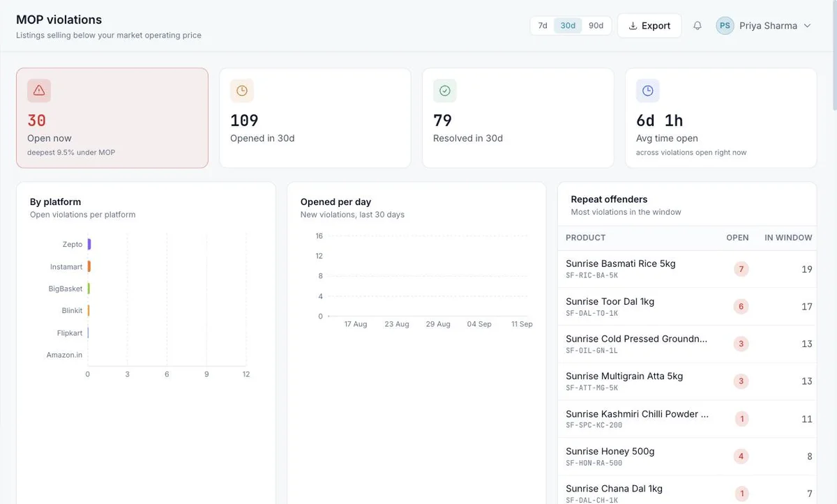Click the orange clock icon on Opened card

coord(242,91)
